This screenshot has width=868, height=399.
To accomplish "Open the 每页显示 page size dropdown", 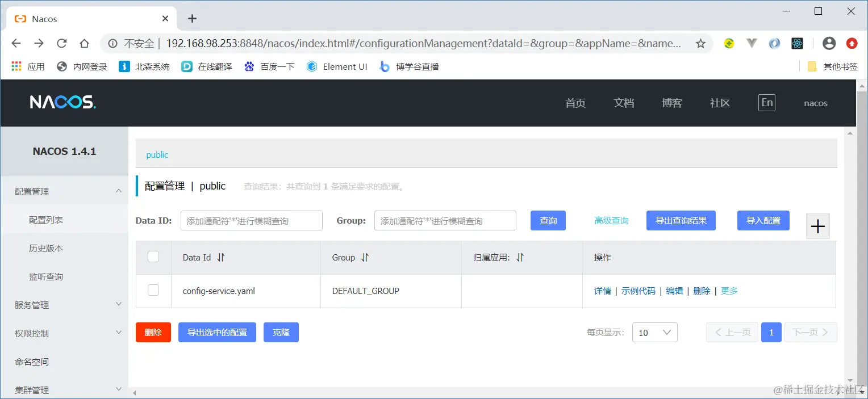I will (654, 333).
